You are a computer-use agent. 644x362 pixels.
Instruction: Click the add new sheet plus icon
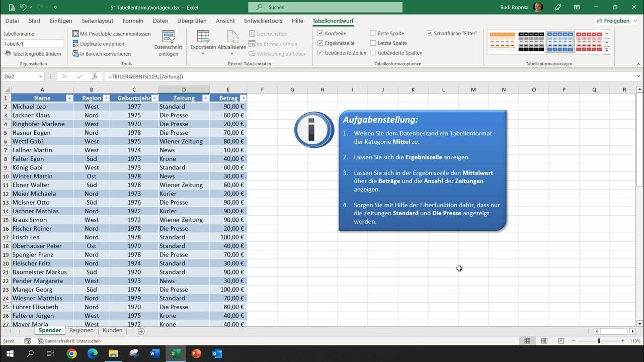tap(141, 331)
